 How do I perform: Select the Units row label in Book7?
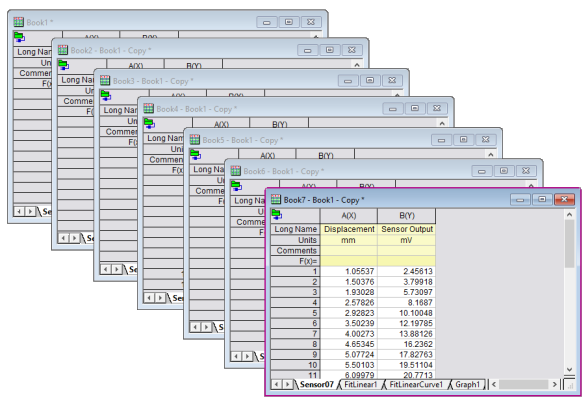[295, 240]
